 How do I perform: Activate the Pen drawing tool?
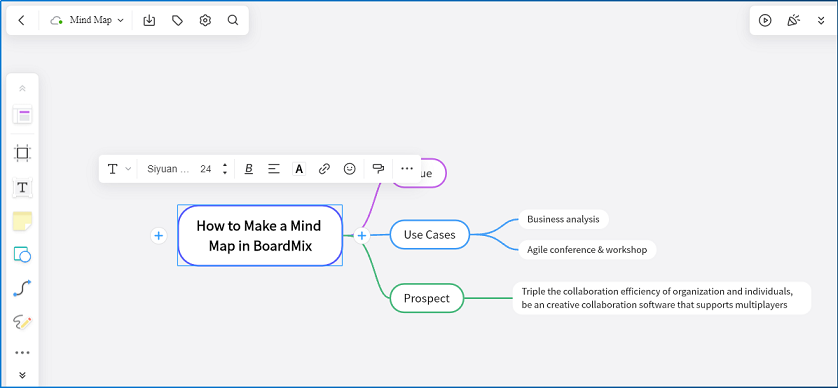coord(22,322)
